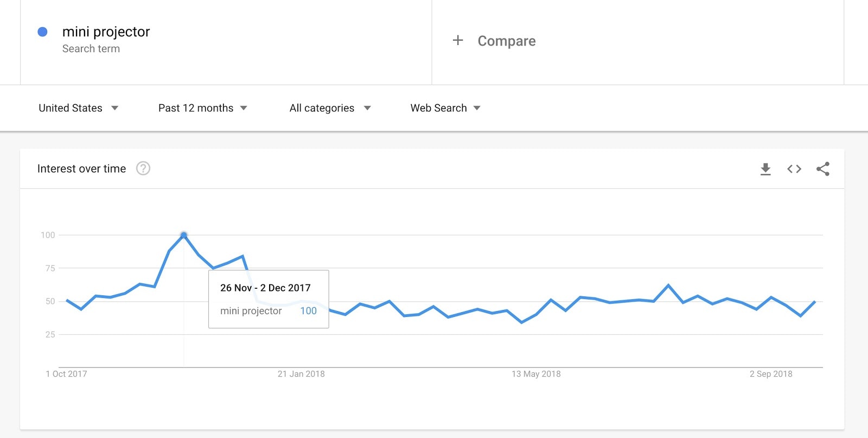Click Compare to add a term

point(506,41)
